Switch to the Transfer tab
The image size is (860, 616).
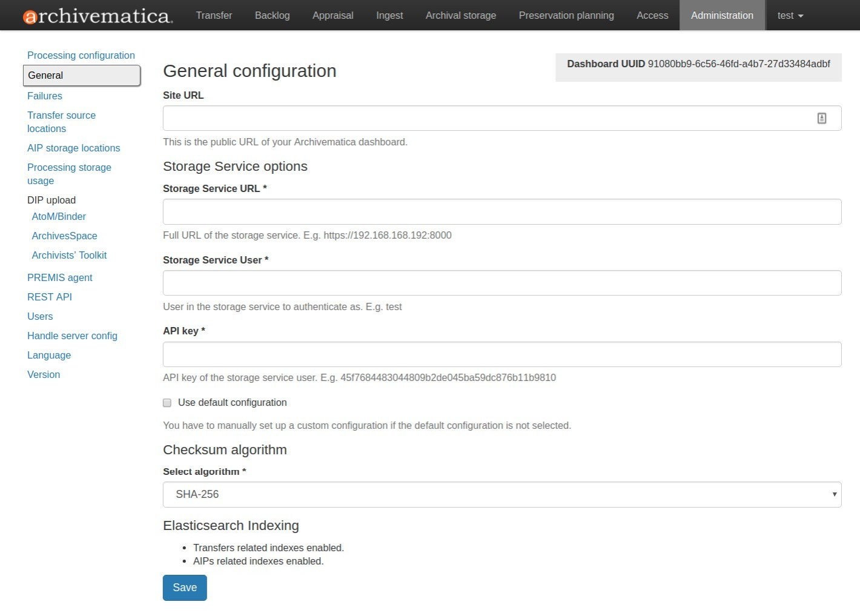pyautogui.click(x=213, y=15)
